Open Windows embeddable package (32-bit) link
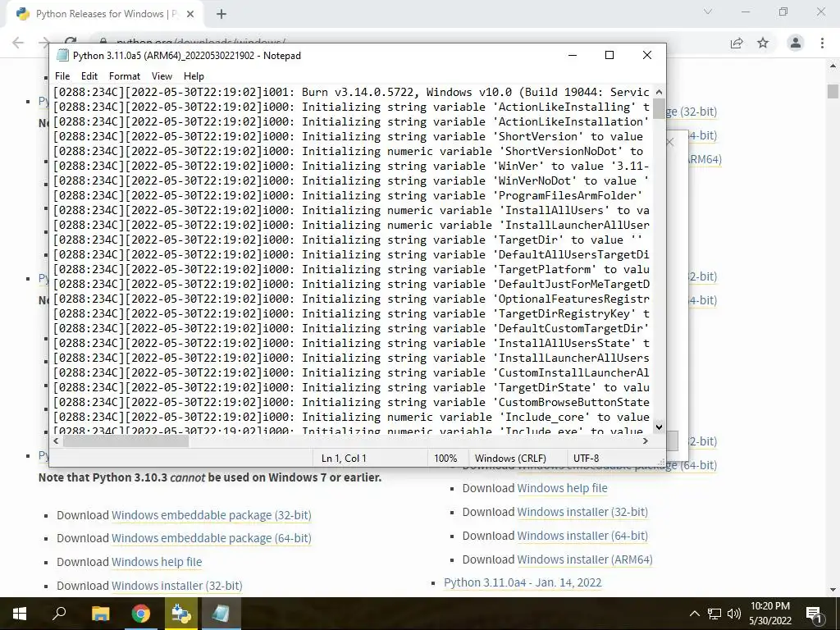840x630 pixels. [211, 515]
